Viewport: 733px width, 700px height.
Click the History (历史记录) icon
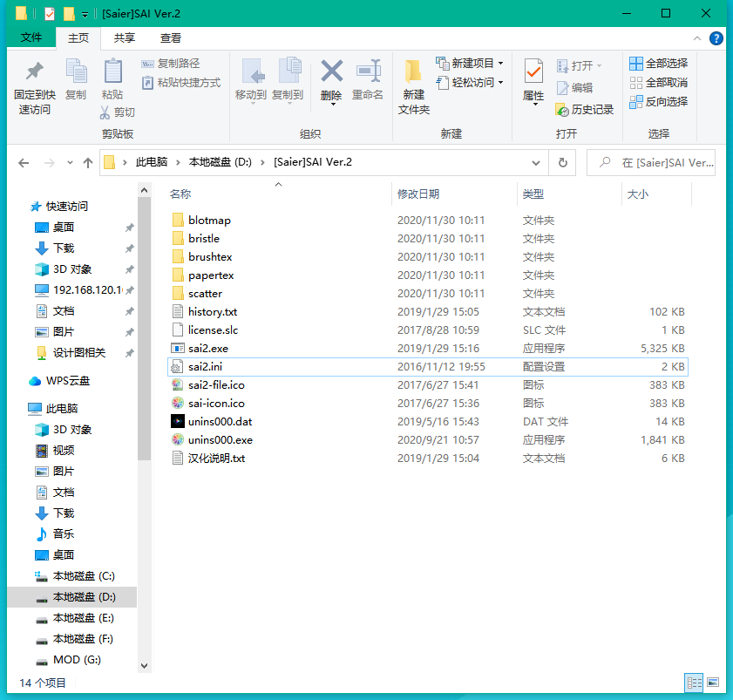coord(562,110)
